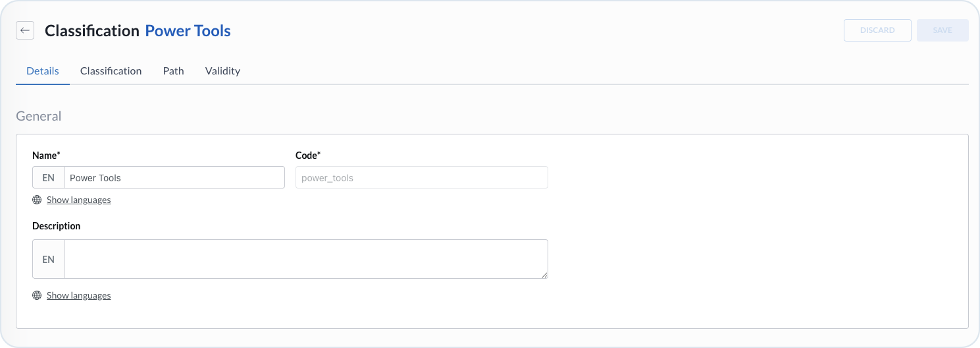The width and height of the screenshot is (980, 348).
Task: Open the Classification tab
Action: [111, 71]
